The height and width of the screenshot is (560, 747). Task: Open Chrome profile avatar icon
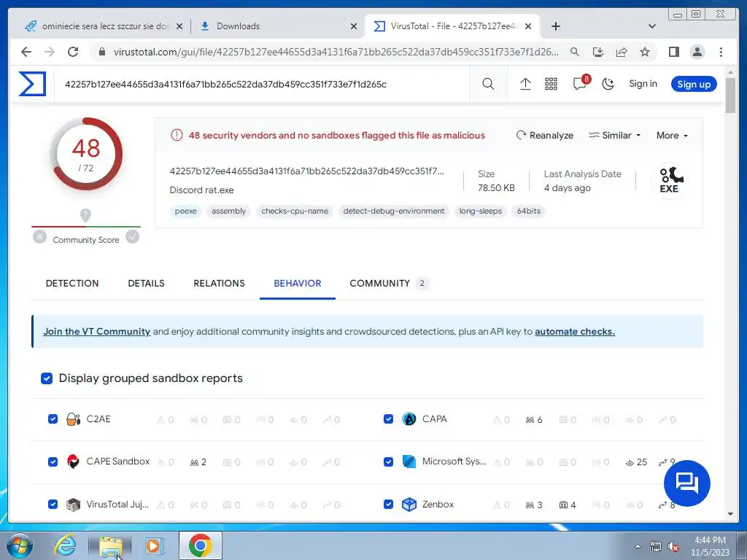(697, 52)
